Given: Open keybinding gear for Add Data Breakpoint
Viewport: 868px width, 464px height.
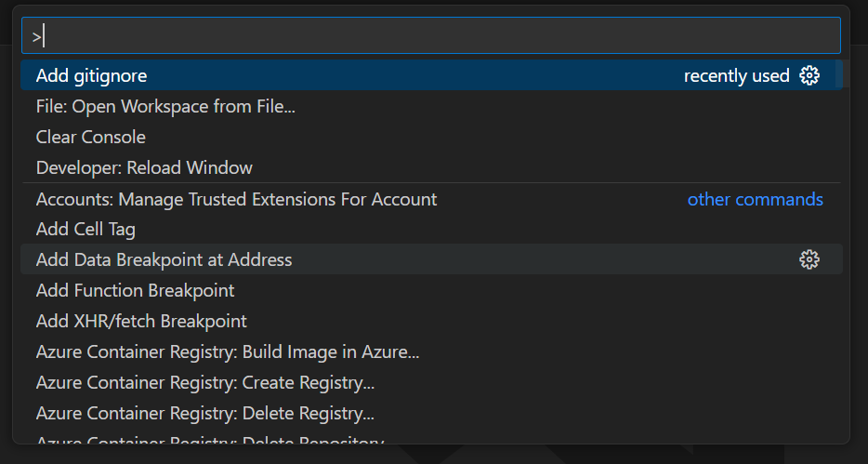Looking at the screenshot, I should click(x=809, y=259).
